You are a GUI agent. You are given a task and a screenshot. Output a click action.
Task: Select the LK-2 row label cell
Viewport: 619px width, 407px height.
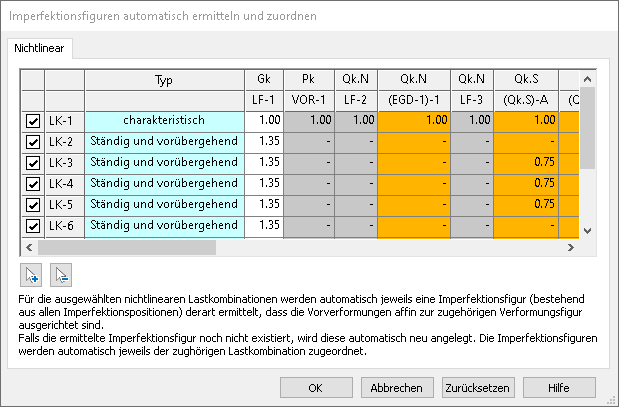tap(64, 142)
